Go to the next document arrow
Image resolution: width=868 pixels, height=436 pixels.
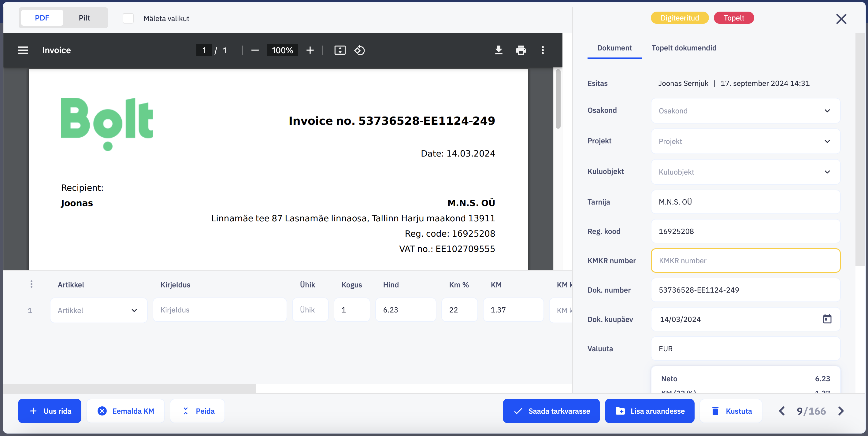click(x=841, y=411)
